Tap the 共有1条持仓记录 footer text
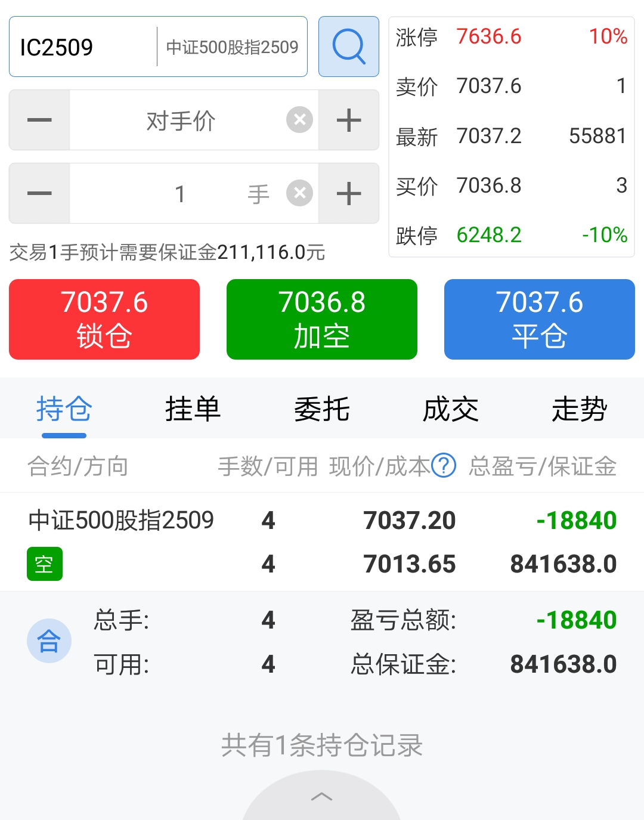 point(322,745)
